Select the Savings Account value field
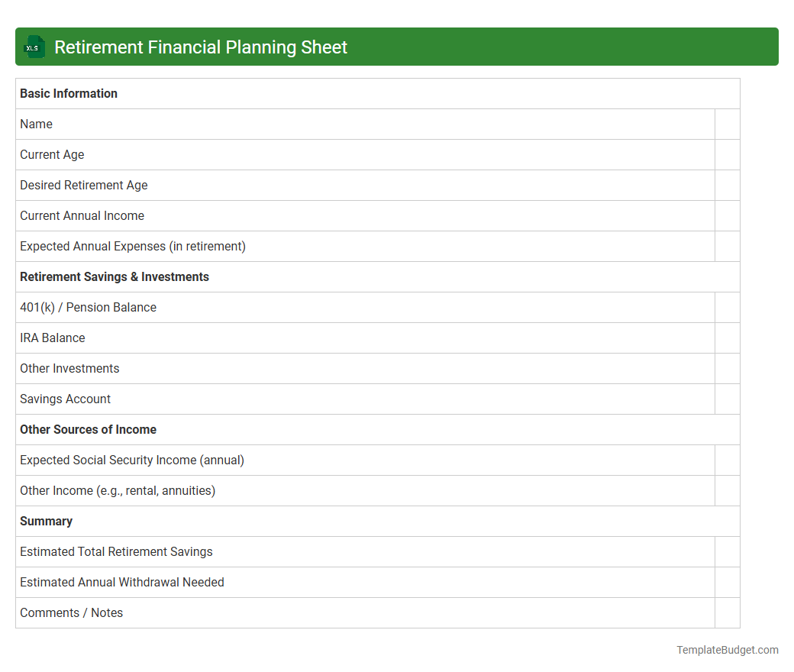 728,399
